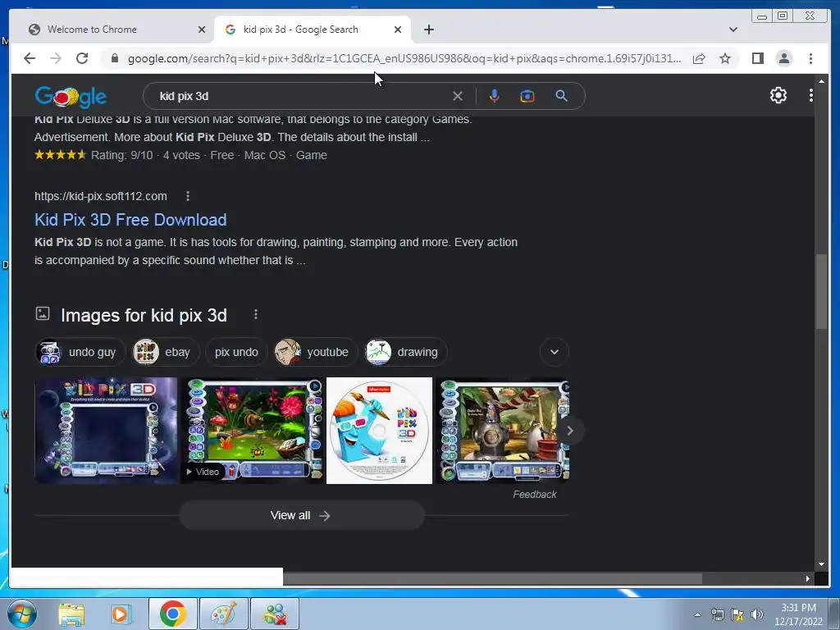Search by voice microphone icon
Viewport: 840px width, 630px height.
pyautogui.click(x=495, y=96)
